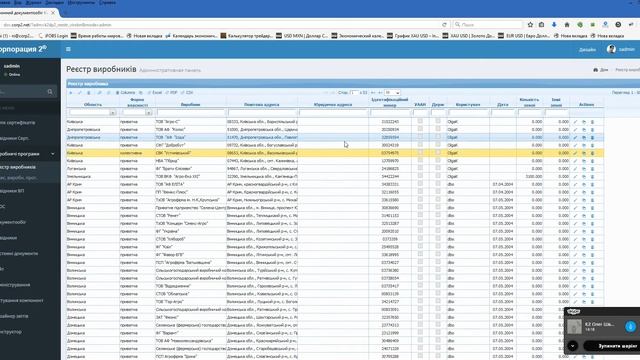Open the iFOBS Login bookmark
Screen dimensions: 640x360
(53, 36)
